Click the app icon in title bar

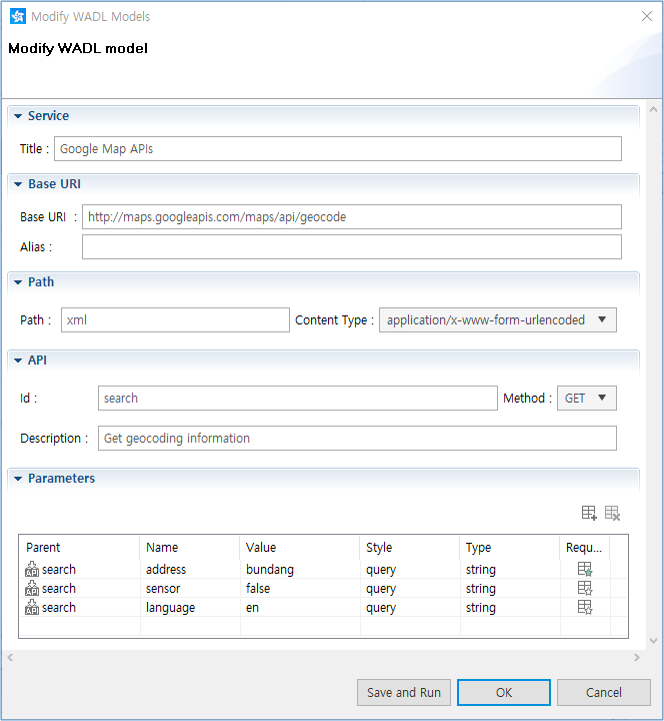(16, 17)
